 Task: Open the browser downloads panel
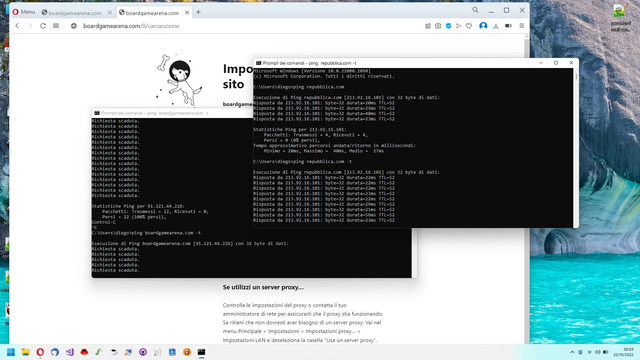pos(496,26)
